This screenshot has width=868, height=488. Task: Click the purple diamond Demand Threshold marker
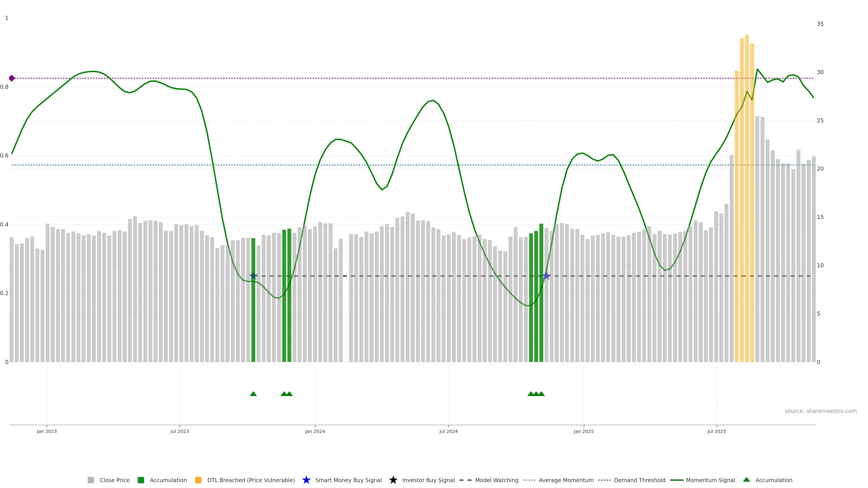12,78
